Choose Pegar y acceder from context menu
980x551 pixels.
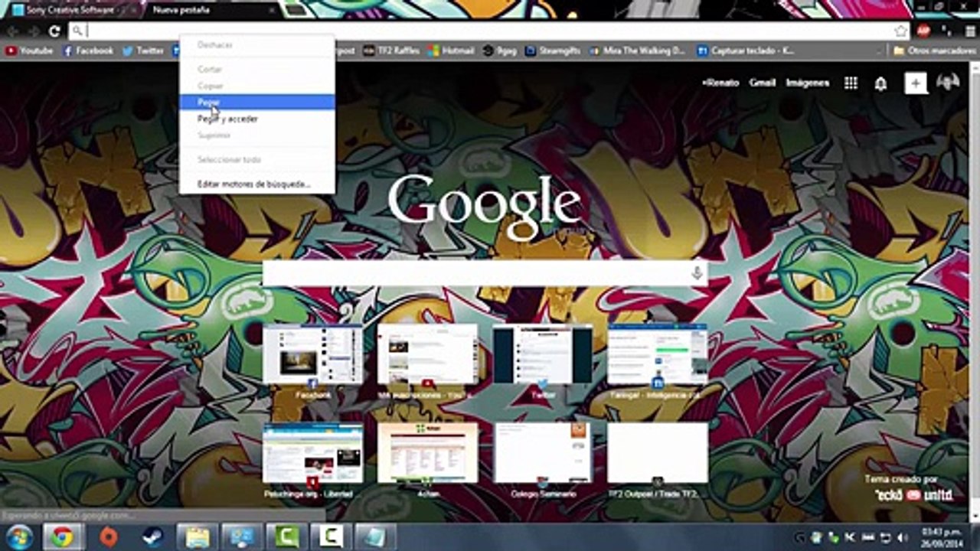coord(257,119)
